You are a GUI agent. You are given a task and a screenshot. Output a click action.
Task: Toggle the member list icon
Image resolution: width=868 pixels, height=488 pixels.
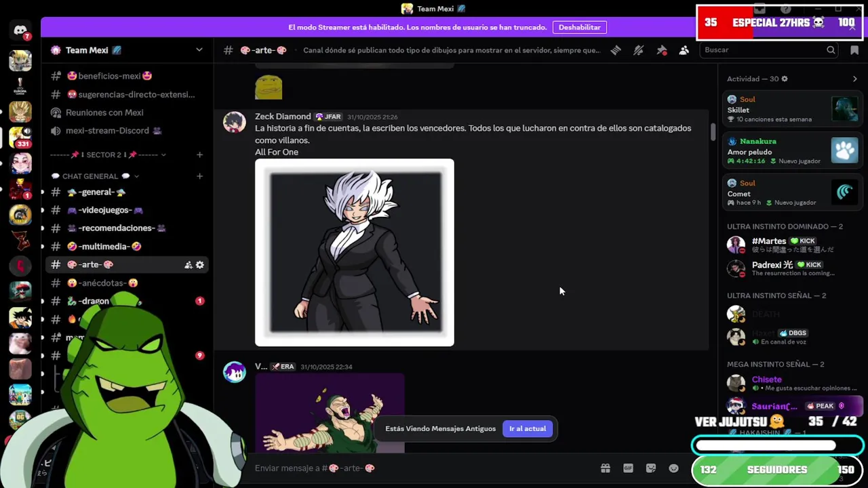(x=684, y=50)
